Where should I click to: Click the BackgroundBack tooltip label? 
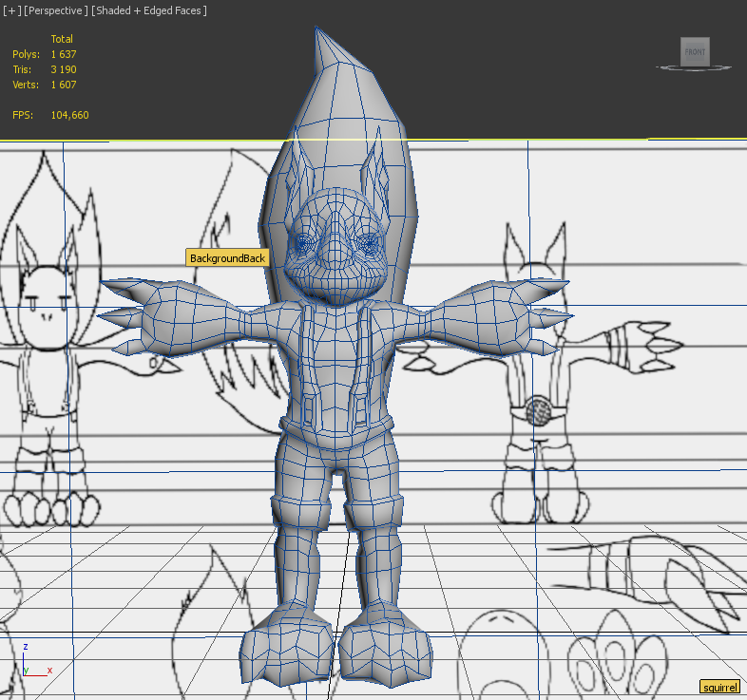coord(227,258)
